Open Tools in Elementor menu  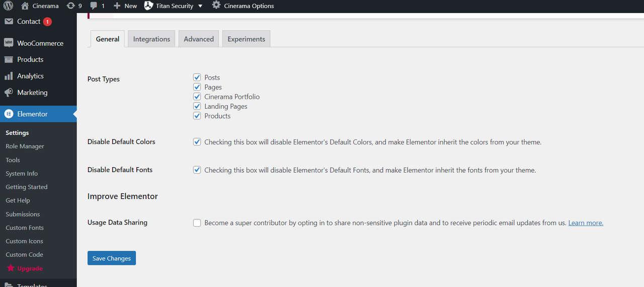13,160
